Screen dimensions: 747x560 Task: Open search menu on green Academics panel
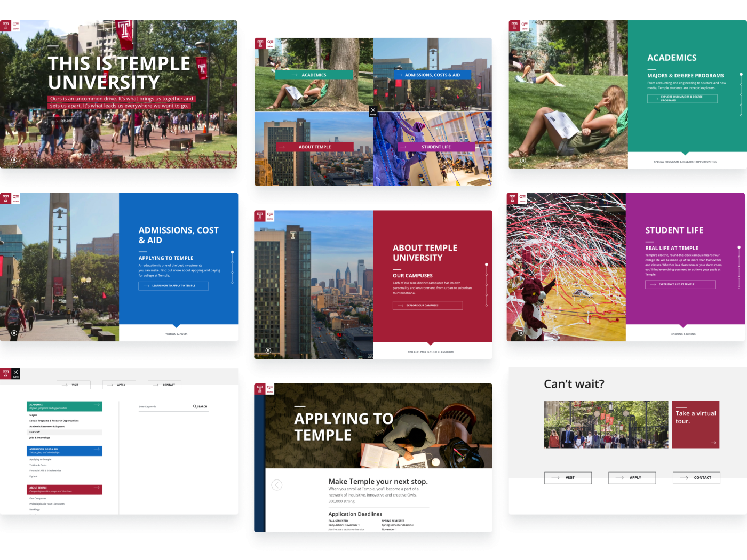[525, 26]
